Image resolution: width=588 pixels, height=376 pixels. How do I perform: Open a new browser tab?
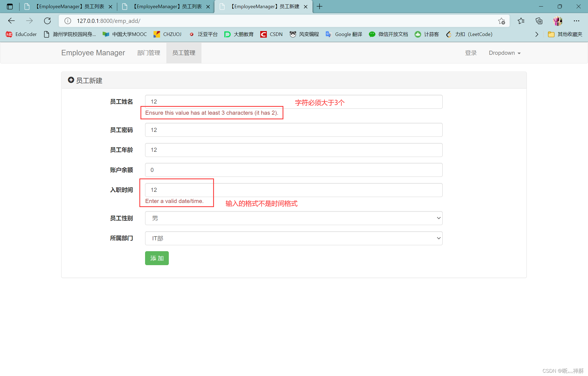(320, 7)
